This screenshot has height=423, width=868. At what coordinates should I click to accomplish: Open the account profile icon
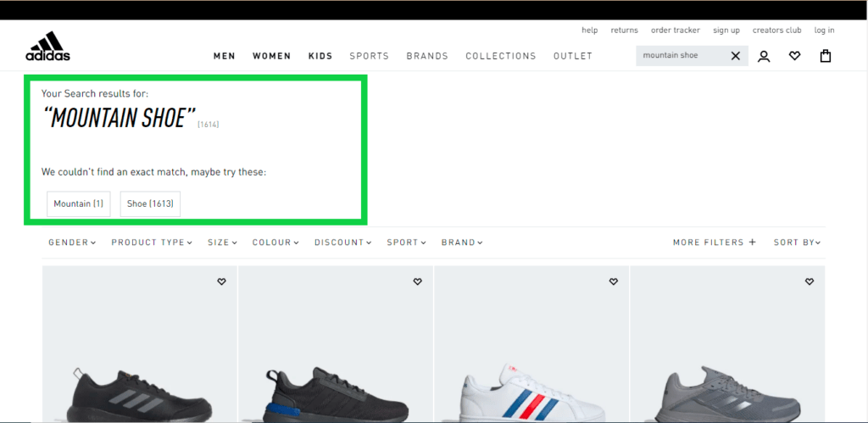pyautogui.click(x=764, y=56)
